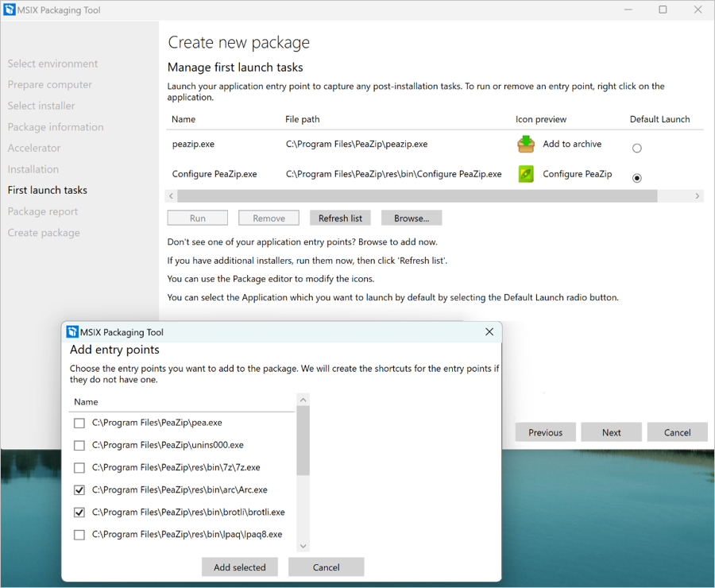Select First launch tasks step

pyautogui.click(x=48, y=190)
